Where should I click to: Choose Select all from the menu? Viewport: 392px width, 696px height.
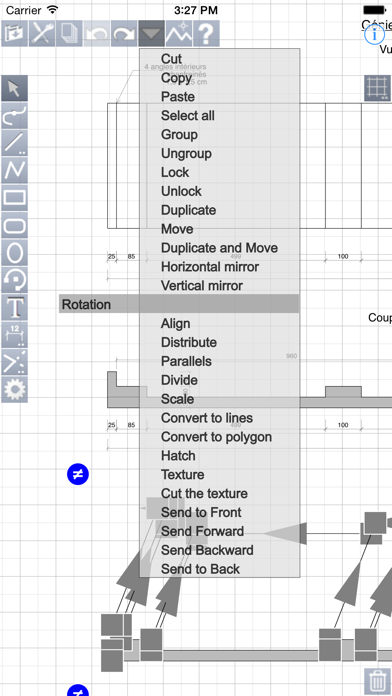point(187,115)
